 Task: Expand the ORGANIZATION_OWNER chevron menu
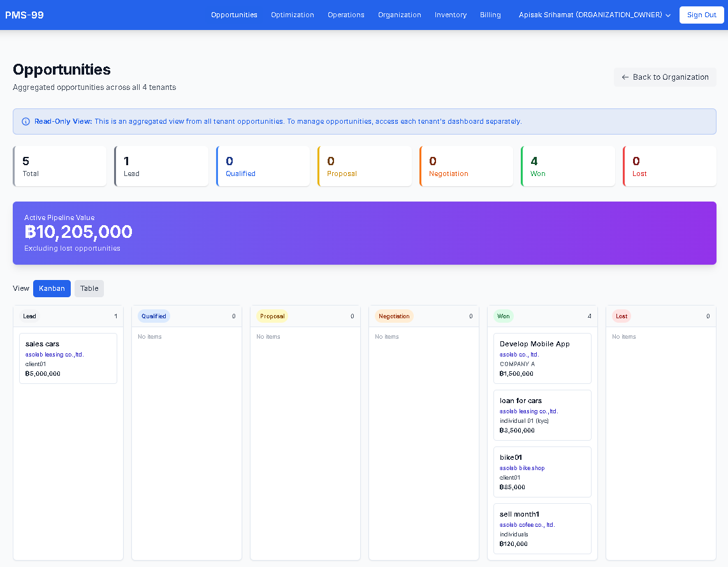coord(668,15)
